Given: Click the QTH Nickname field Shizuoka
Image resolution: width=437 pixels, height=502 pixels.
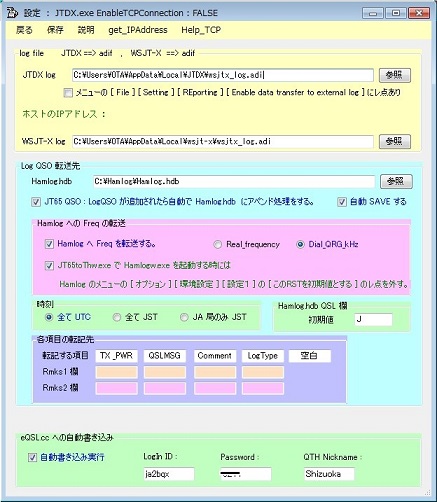Looking at the screenshot, I should [x=329, y=474].
